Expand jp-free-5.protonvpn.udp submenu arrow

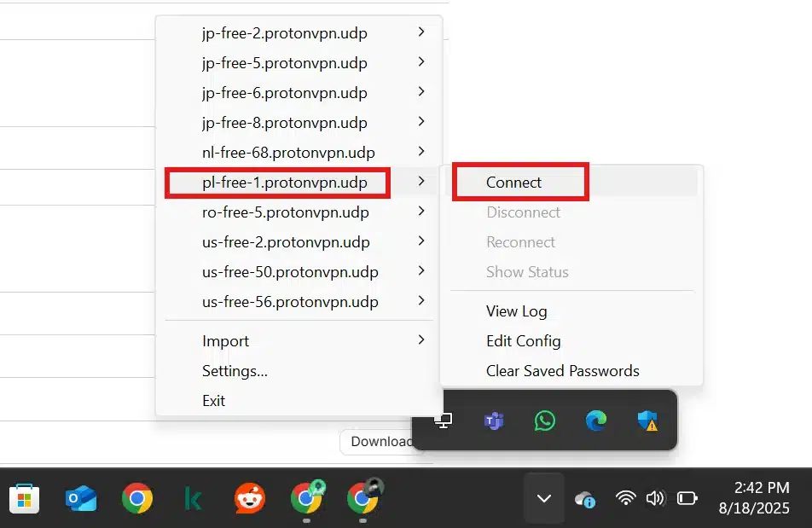[421, 62]
